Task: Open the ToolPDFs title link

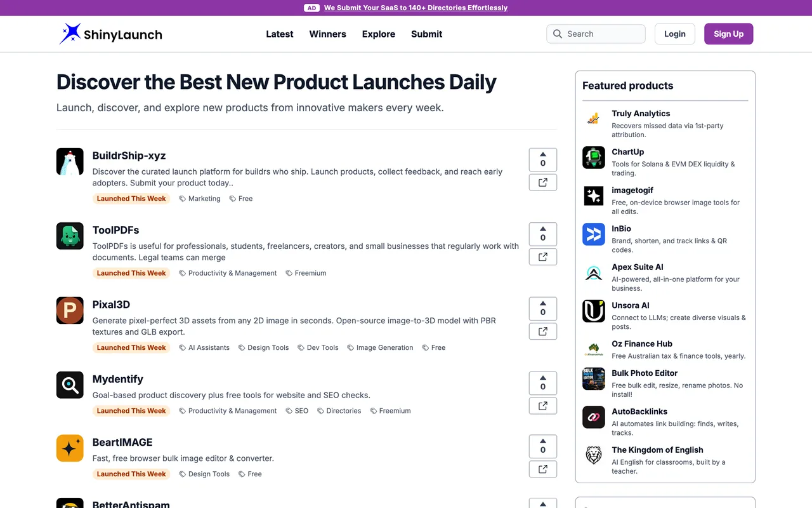Action: coord(115,230)
